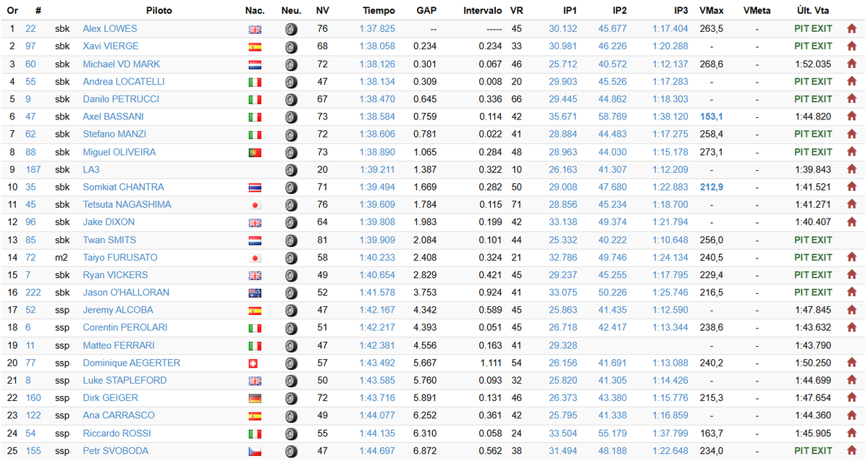Screen dimensions: 868x464
Task: Click the pit house icon in Ana CARRASCO row
Action: tap(851, 416)
